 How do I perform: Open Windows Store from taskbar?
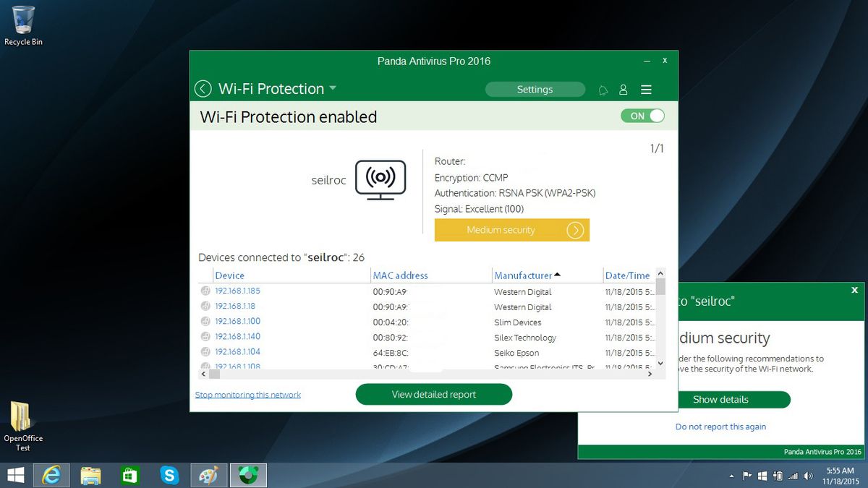pyautogui.click(x=129, y=475)
